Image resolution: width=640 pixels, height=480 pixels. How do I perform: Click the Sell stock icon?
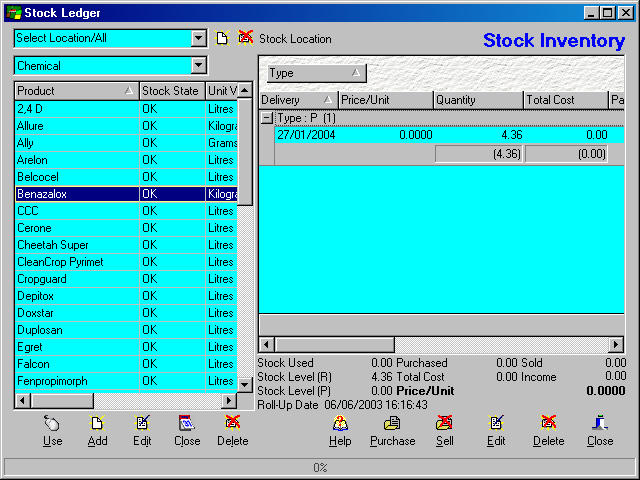click(x=444, y=423)
